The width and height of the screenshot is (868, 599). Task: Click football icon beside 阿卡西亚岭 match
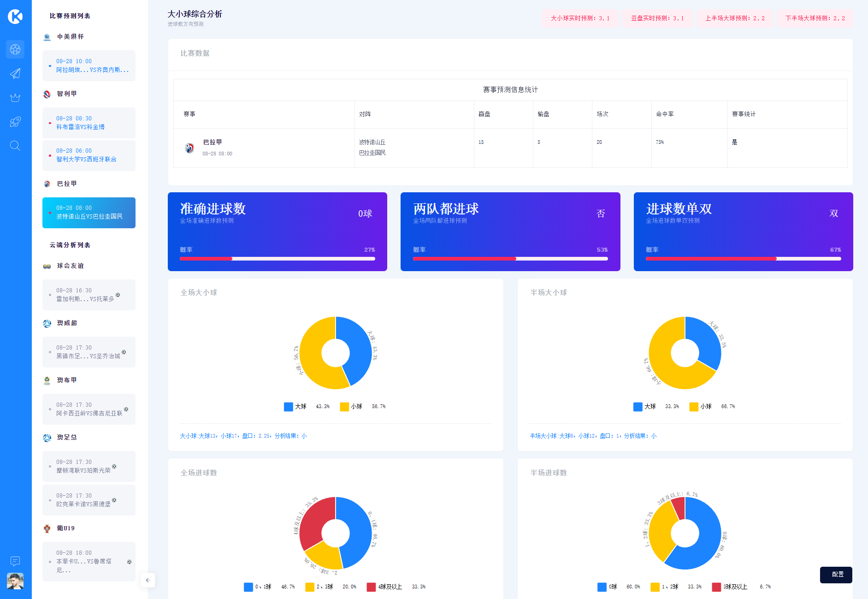pos(126,409)
